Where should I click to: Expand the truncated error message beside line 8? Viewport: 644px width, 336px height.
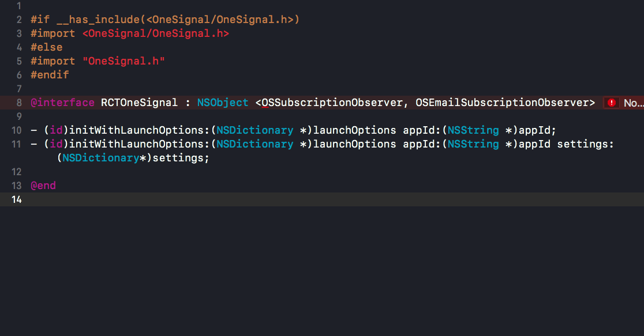tap(633, 103)
